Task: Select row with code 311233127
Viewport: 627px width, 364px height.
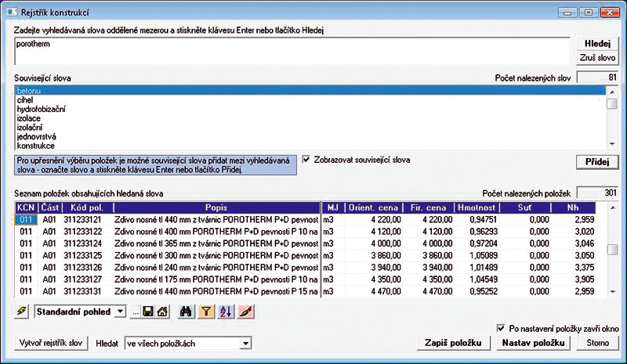Action: pyautogui.click(x=305, y=279)
